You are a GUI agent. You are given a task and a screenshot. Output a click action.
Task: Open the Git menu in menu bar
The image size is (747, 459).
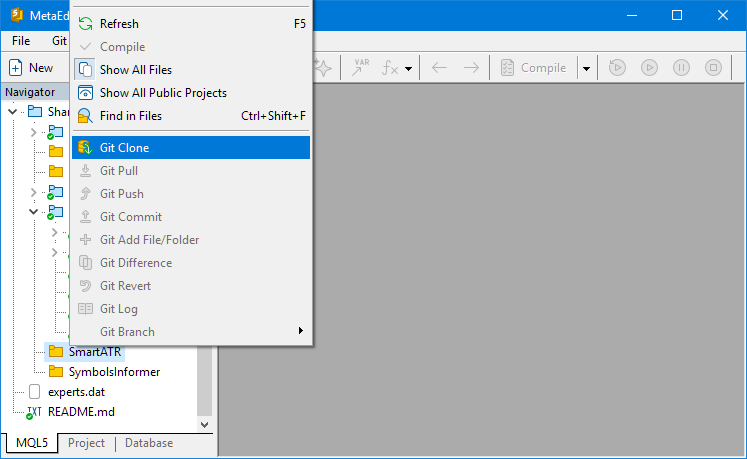click(x=59, y=41)
